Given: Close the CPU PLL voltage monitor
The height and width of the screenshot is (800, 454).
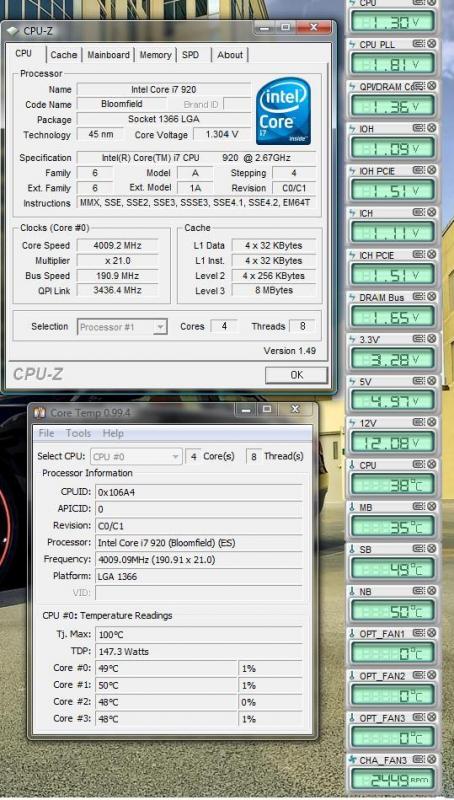Looking at the screenshot, I should pyautogui.click(x=432, y=44).
